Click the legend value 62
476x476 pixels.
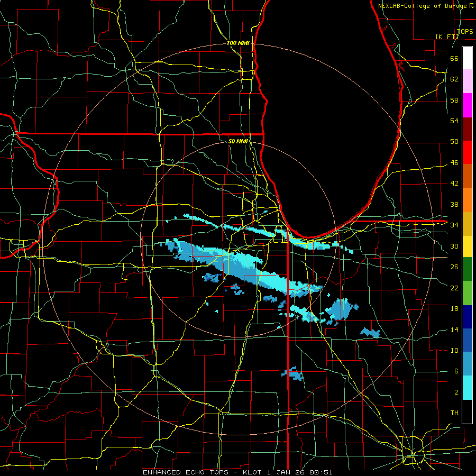pyautogui.click(x=454, y=79)
